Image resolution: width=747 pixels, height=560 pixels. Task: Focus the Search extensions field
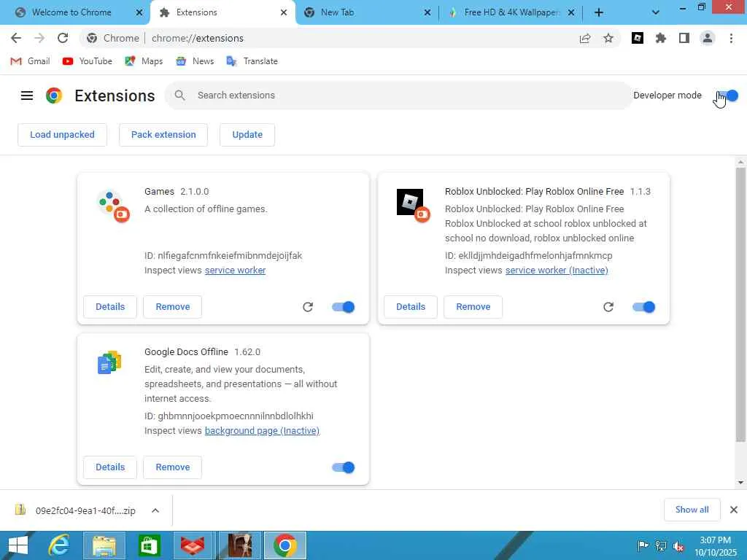[398, 96]
